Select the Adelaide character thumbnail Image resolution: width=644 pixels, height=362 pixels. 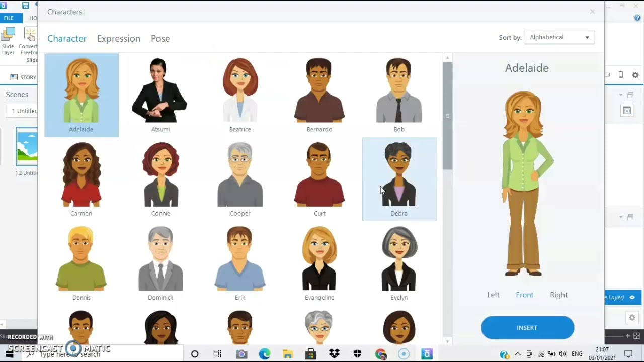82,95
